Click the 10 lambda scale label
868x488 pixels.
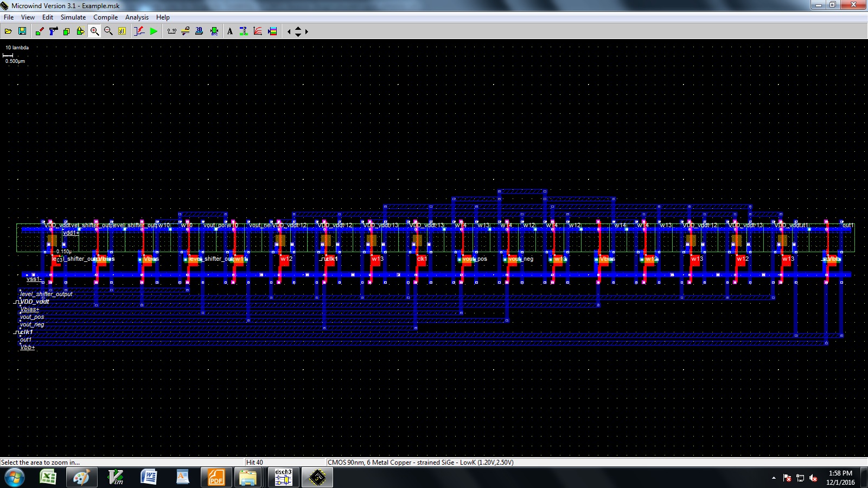(x=17, y=48)
